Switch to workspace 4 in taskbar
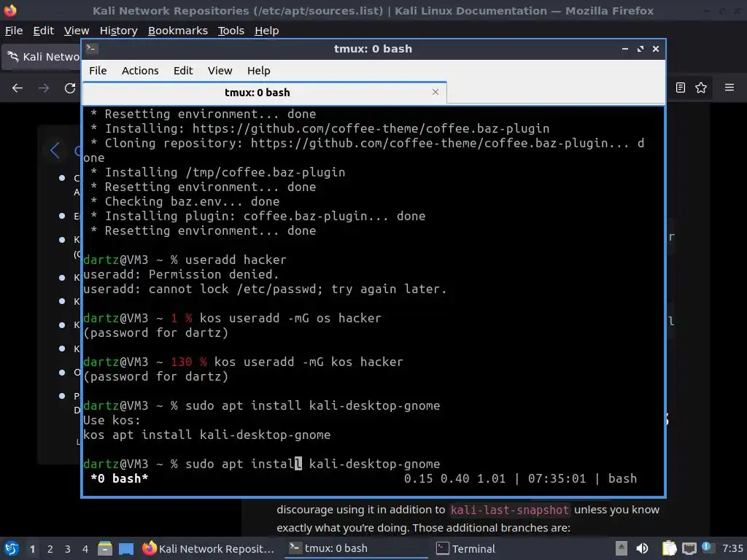This screenshot has height=560, width=747. click(x=85, y=549)
